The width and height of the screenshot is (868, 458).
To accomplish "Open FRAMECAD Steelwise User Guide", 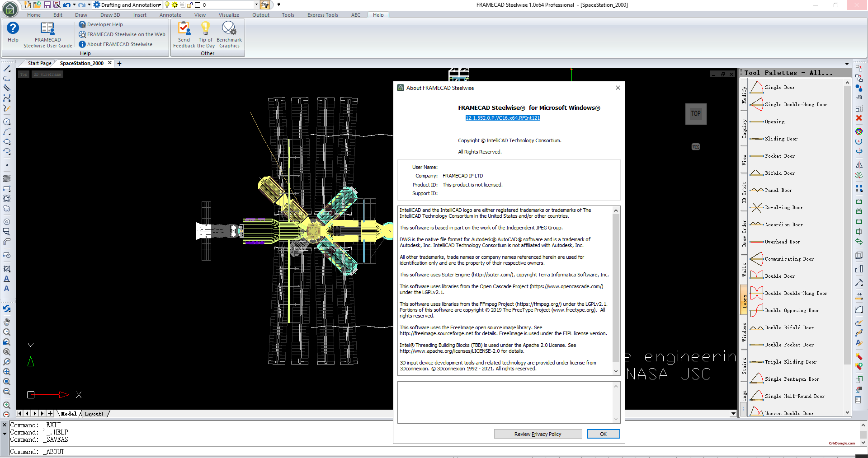I will coord(48,35).
